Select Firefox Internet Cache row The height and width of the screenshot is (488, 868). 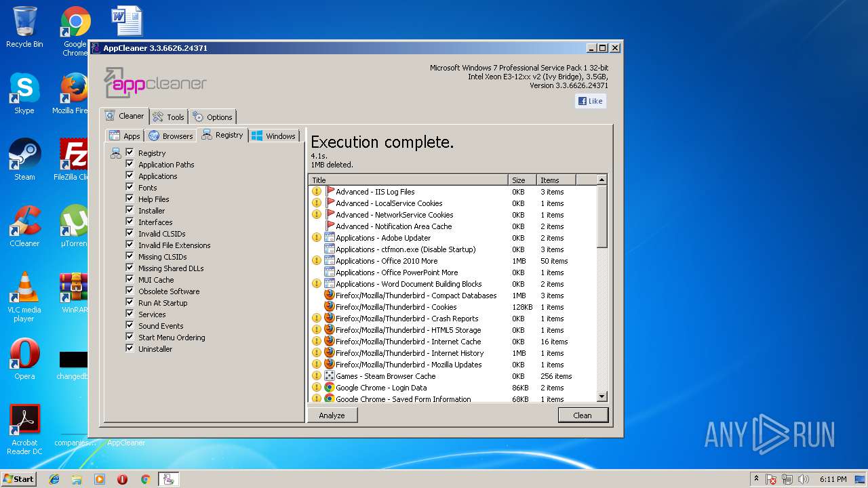tap(452, 342)
